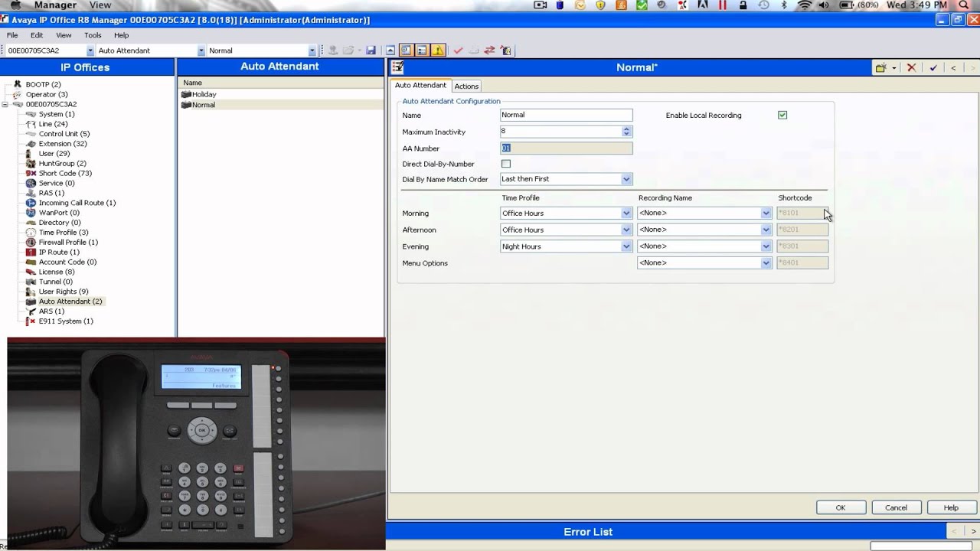Click the Cancel button
Viewport: 980px width, 551px height.
[x=896, y=507]
